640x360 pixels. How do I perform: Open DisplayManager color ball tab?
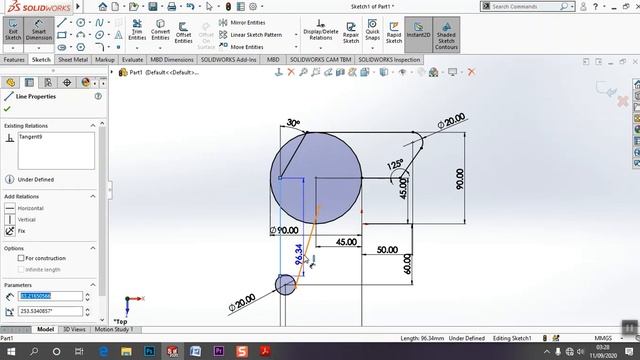85,82
